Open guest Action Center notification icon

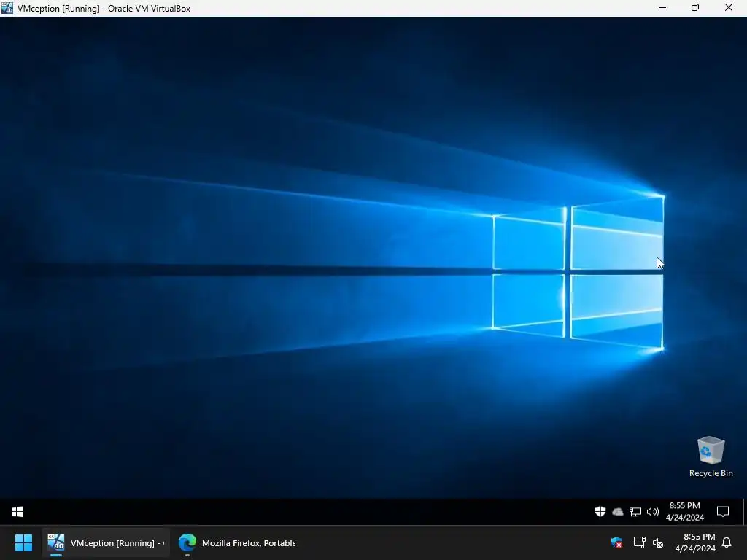(723, 512)
